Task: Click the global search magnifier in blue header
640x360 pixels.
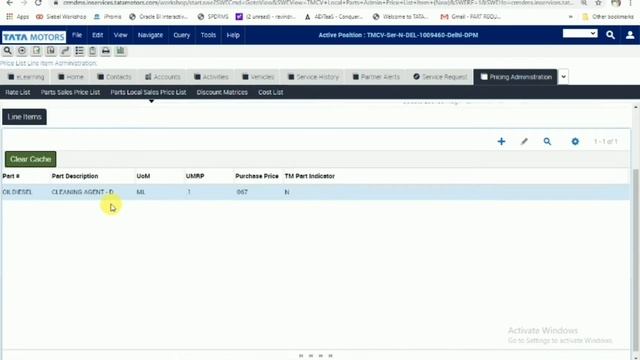Action: click(x=610, y=35)
